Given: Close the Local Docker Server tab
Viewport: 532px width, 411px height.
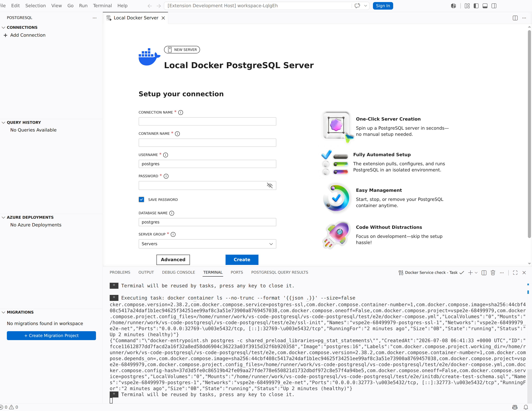Looking at the screenshot, I should click(x=163, y=18).
